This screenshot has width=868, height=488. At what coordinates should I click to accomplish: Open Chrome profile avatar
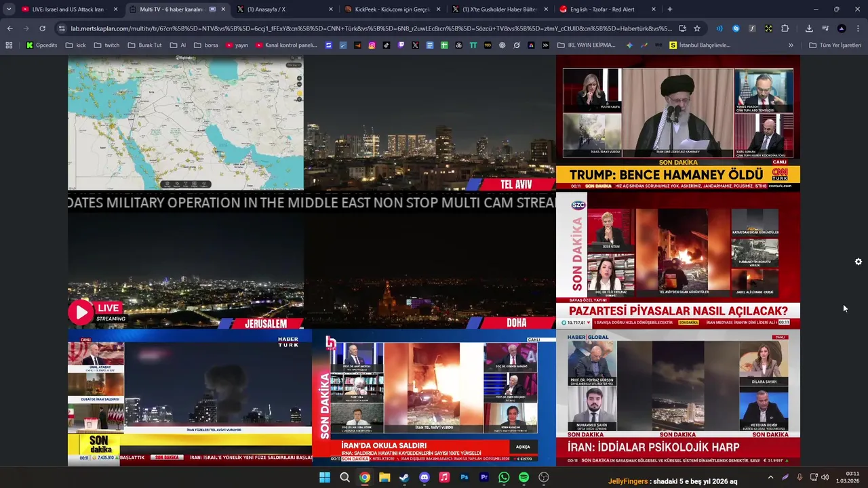pos(842,28)
